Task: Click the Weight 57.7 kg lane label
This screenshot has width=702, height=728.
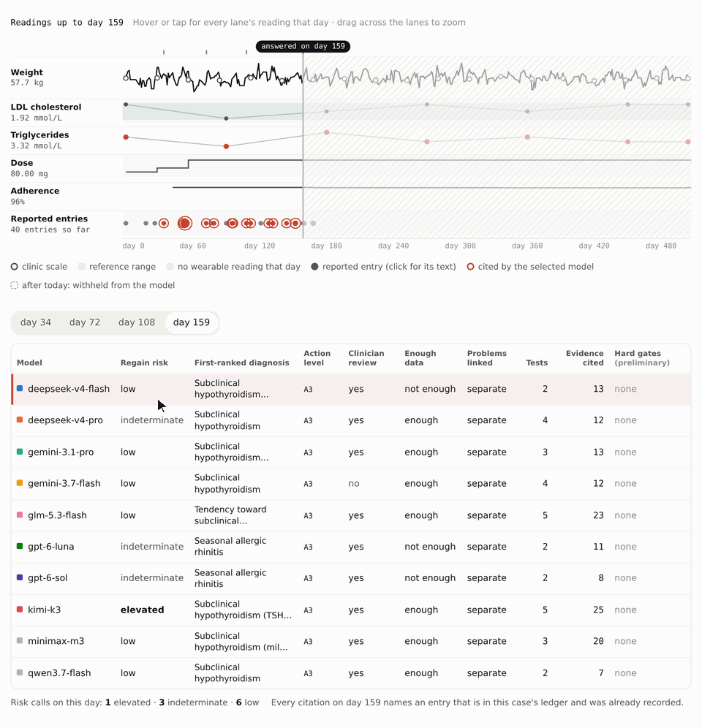Action: [x=27, y=77]
